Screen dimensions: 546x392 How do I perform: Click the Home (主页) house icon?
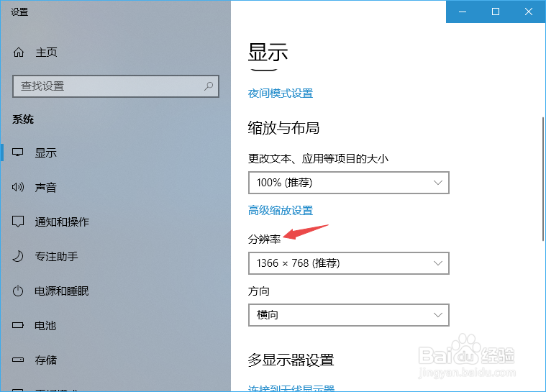[x=19, y=53]
